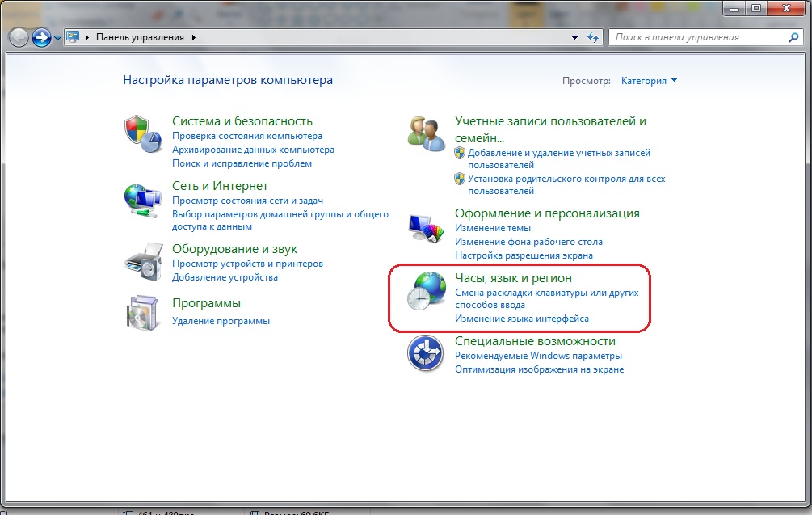Open Учетные записи пользователей heading
Viewport: 812px width, 515px height.
(550, 129)
